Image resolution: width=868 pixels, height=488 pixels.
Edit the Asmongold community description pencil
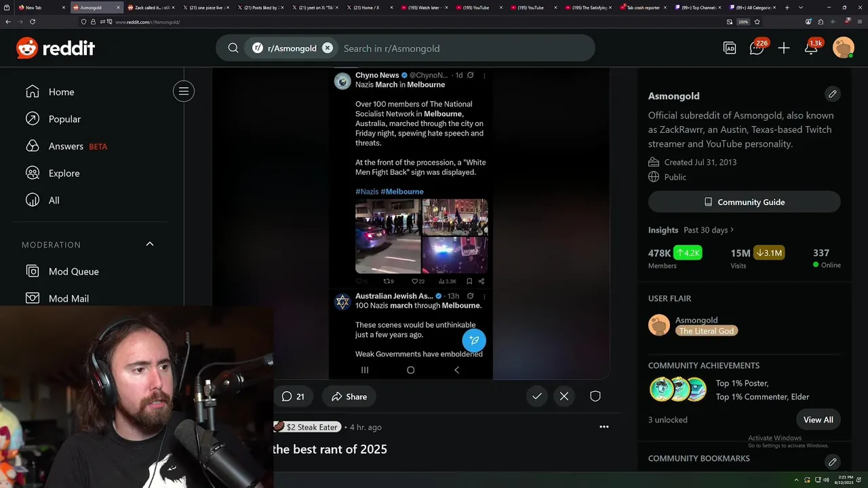tap(833, 94)
